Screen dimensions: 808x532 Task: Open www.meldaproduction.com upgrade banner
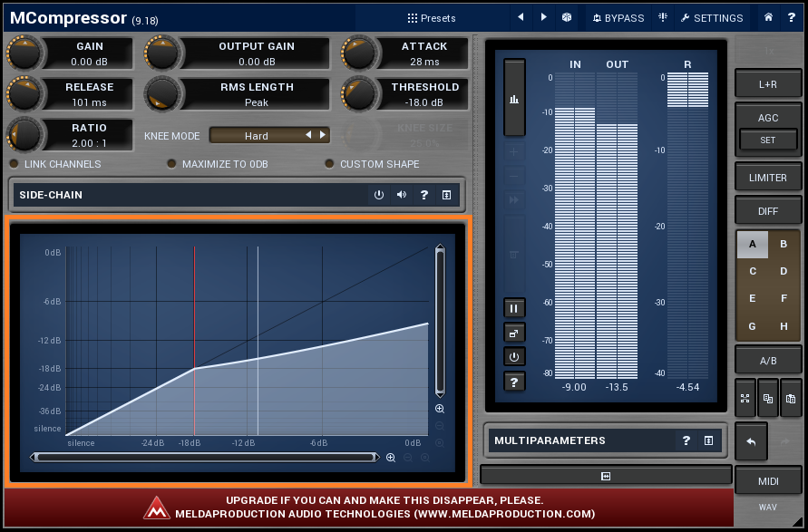point(369,508)
